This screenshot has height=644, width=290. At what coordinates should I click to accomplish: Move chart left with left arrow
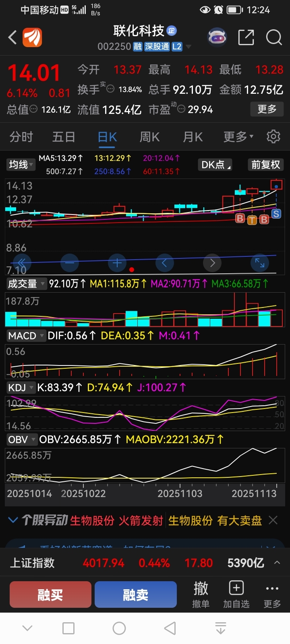click(164, 263)
